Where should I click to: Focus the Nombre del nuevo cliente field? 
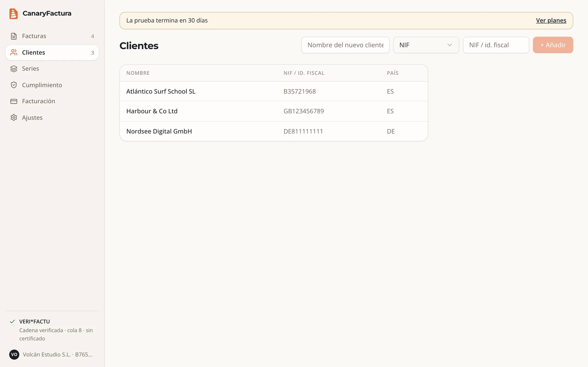[x=345, y=45]
